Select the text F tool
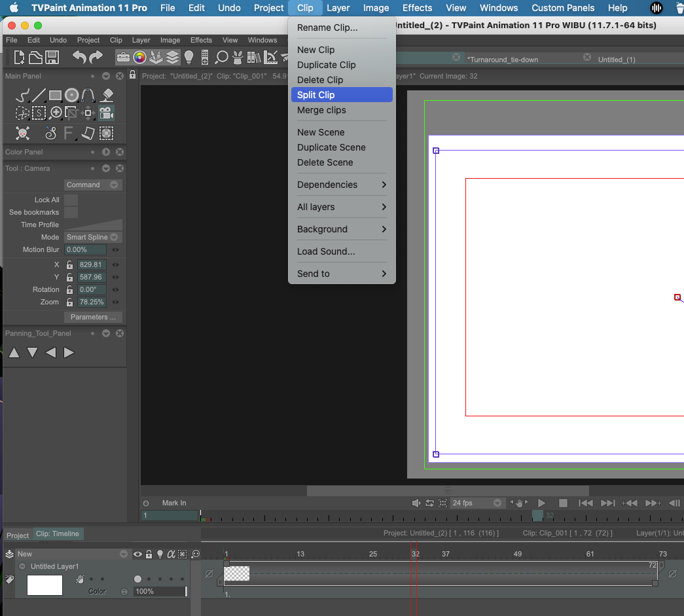Viewport: 684px width, 616px height. coord(68,133)
